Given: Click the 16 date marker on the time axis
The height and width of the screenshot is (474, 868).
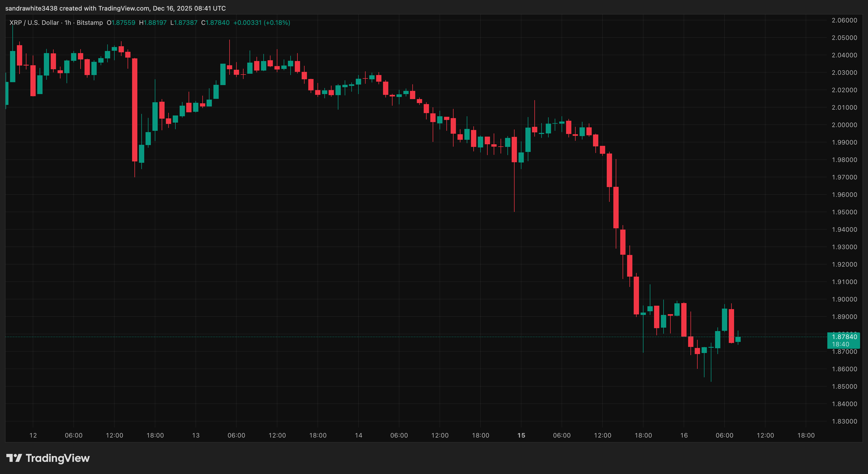Looking at the screenshot, I should point(684,435).
